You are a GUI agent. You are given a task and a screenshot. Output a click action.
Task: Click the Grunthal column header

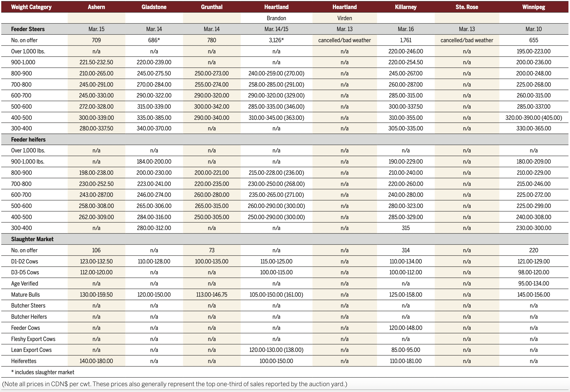point(212,7)
